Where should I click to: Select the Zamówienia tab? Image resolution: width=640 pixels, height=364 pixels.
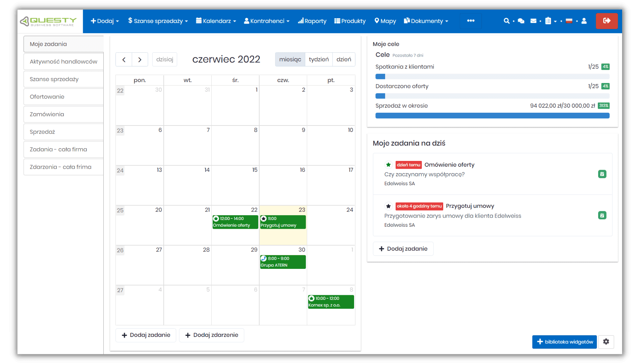pos(63,114)
